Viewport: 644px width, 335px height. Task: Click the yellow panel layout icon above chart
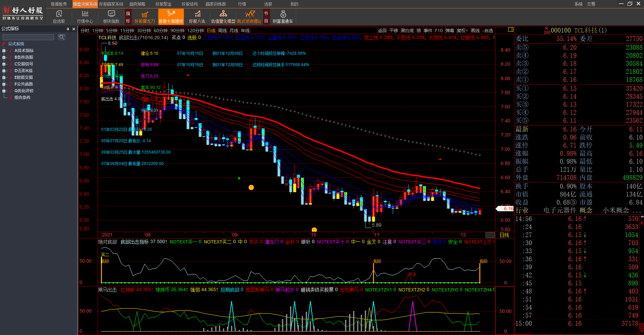pyautogui.click(x=511, y=30)
